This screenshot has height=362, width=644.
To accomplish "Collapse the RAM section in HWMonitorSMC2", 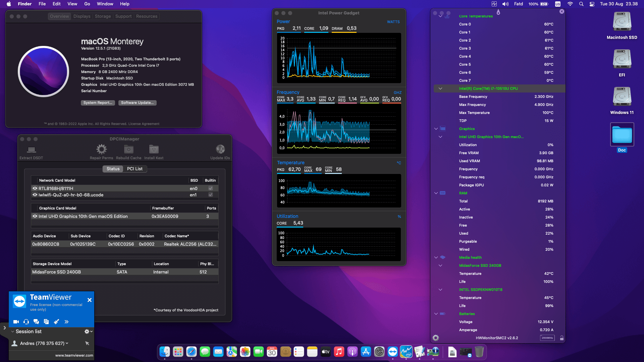I will (x=436, y=193).
